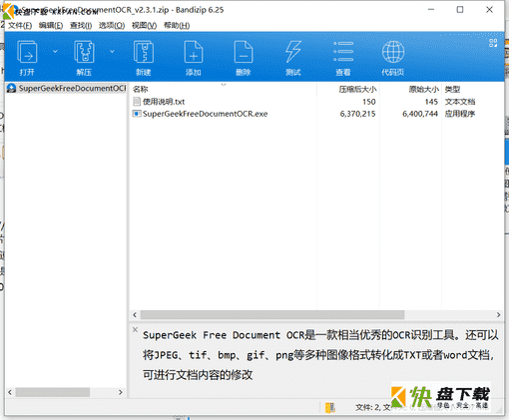Click file list horizontal scrollbar thumb
Screen dimensions: 509x420
272,314
